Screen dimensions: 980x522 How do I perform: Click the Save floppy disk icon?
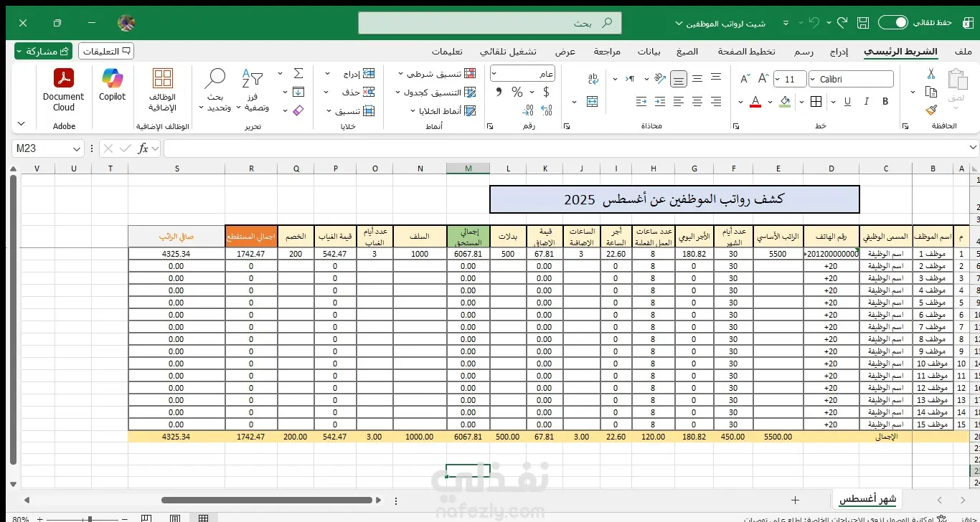[863, 23]
